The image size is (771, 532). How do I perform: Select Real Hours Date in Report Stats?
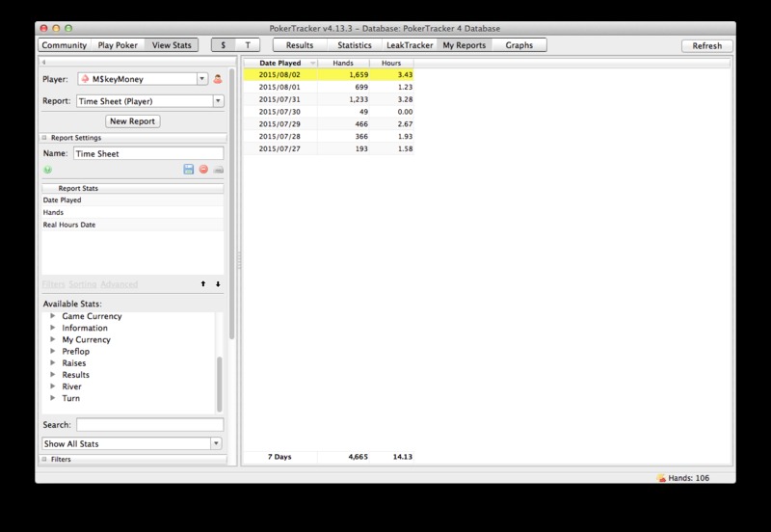133,225
